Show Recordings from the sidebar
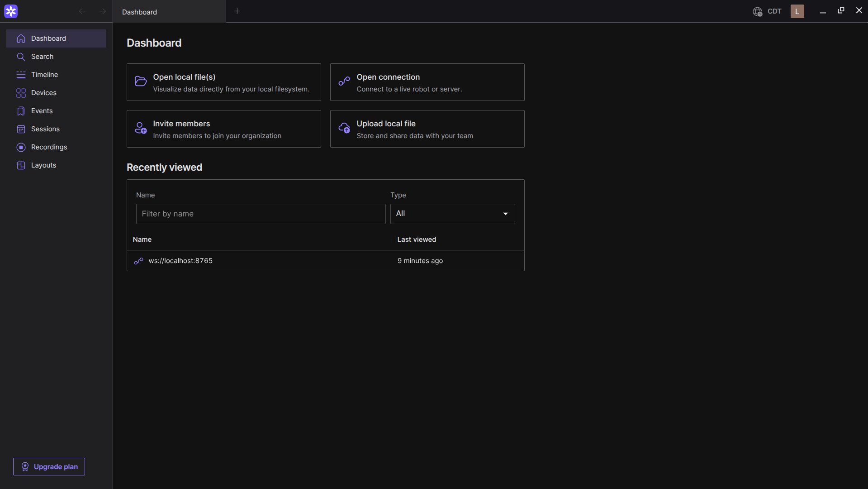 56,147
